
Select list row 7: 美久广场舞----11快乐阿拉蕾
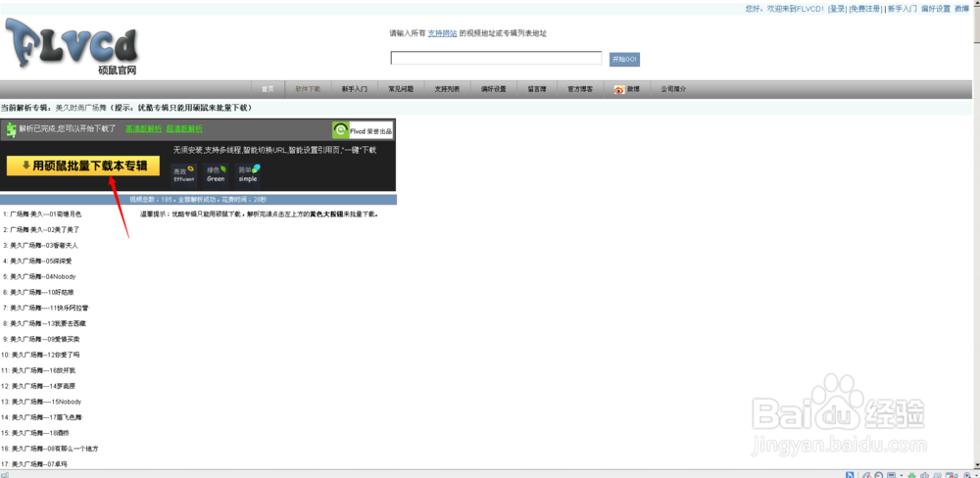click(x=46, y=308)
